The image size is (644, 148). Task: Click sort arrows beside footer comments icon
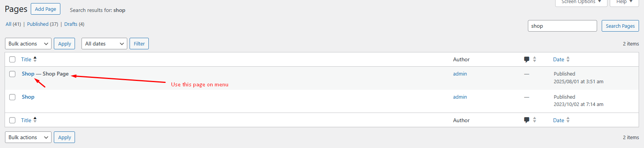pos(534,120)
